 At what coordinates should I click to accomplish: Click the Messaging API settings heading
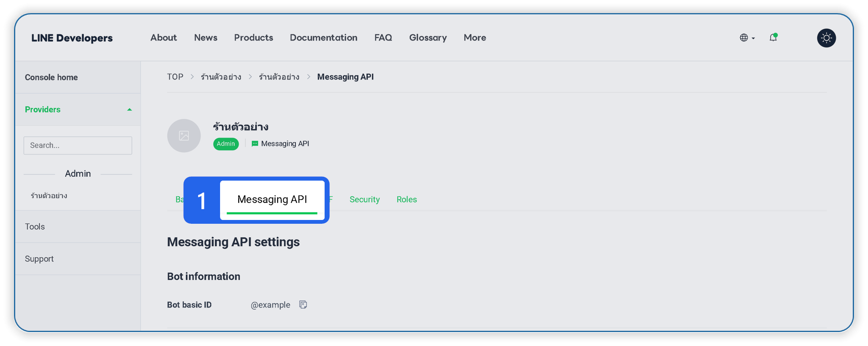234,242
